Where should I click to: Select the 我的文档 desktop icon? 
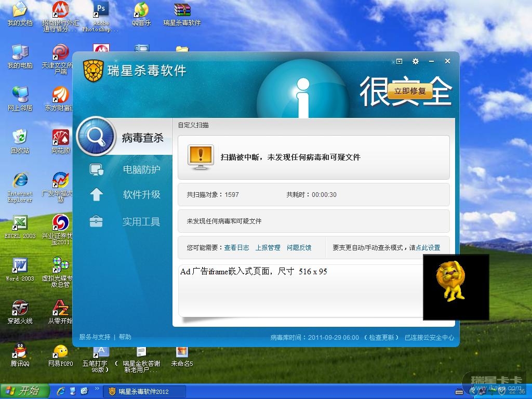[20, 14]
